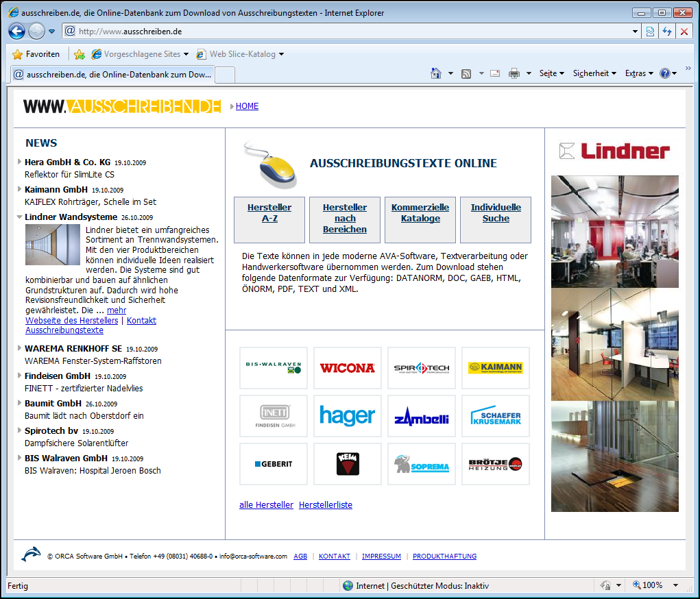Image resolution: width=700 pixels, height=599 pixels.
Task: Click the Refresh page icon
Action: point(667,32)
